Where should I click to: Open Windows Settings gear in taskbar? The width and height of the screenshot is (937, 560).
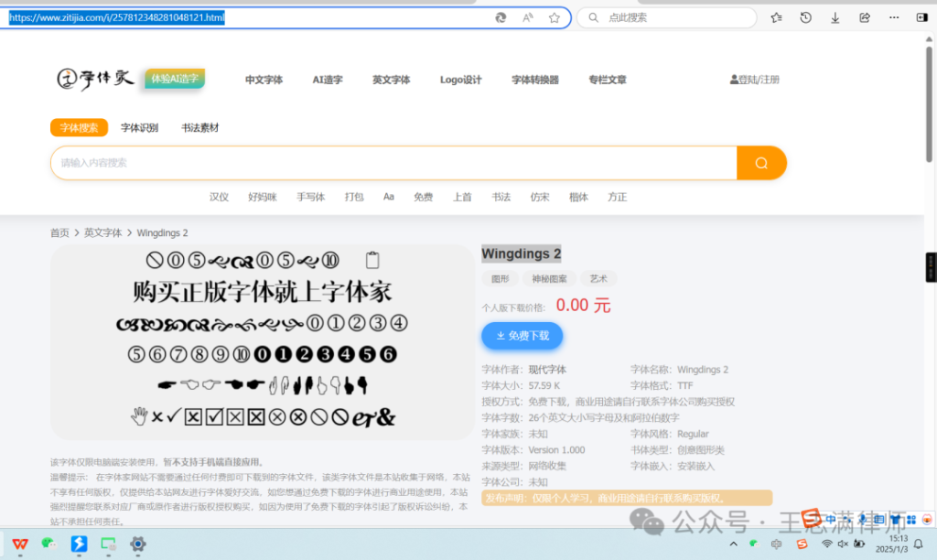click(138, 544)
